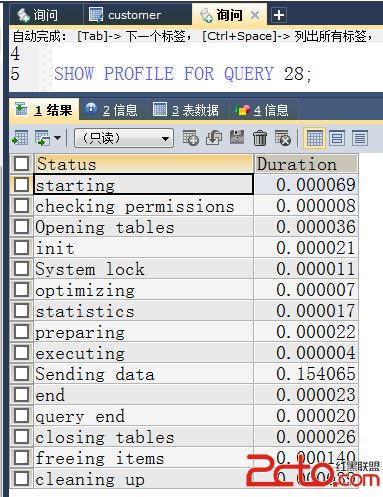Check the box for System lock row

[22, 269]
